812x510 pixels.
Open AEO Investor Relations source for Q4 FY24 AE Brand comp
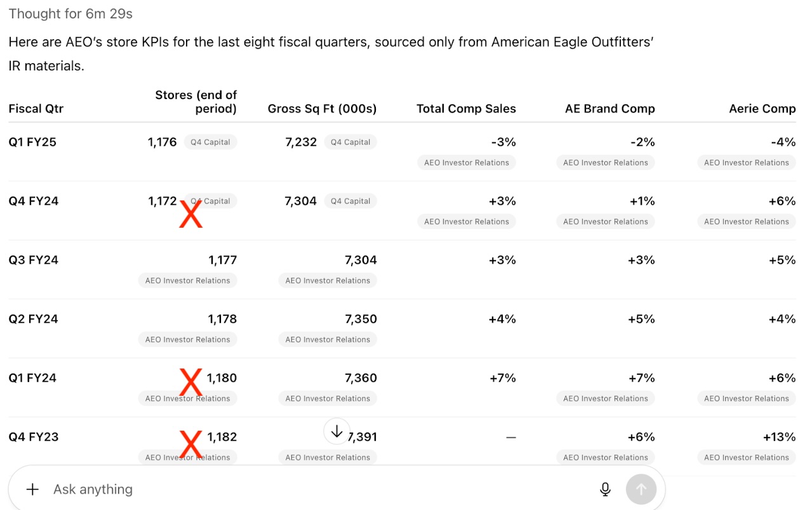605,221
